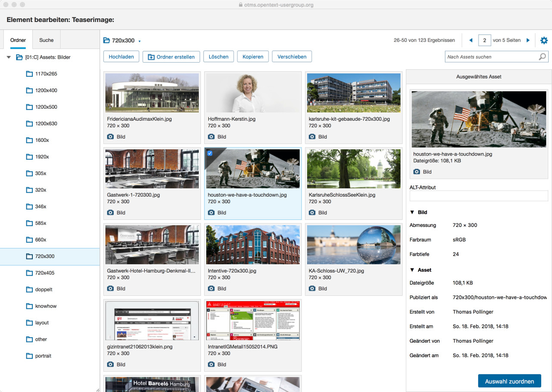Click folder icon beside 346x
This screenshot has width=552, height=392.
point(29,207)
